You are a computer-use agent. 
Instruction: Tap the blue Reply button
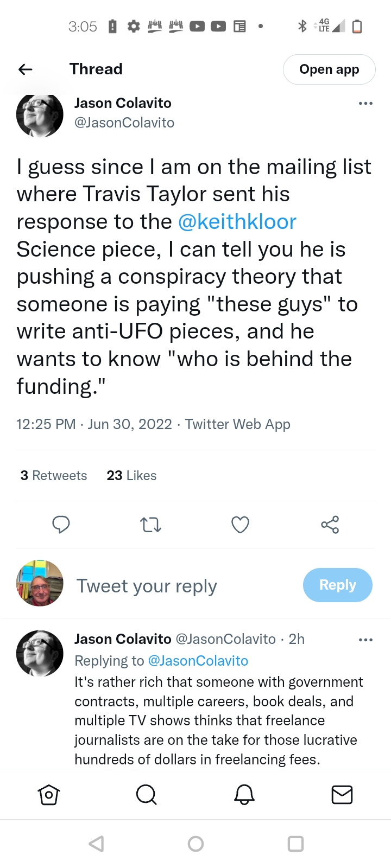click(x=337, y=585)
